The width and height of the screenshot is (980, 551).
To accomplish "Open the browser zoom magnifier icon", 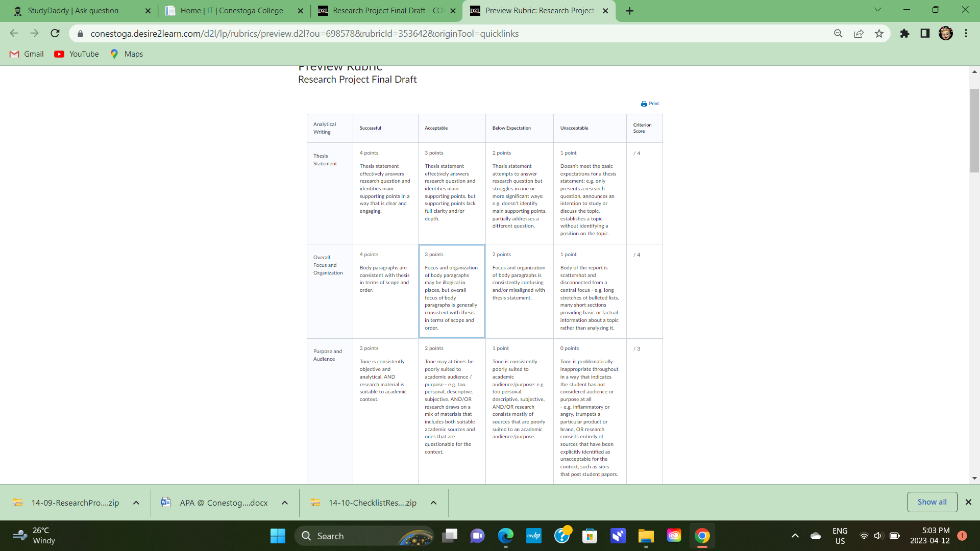I will click(x=838, y=34).
